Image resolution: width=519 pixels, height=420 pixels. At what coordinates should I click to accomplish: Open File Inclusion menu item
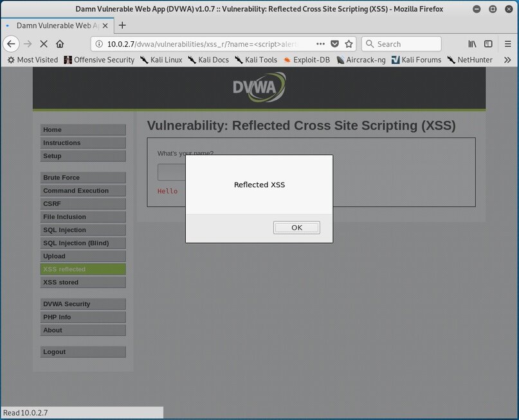[x=83, y=217]
